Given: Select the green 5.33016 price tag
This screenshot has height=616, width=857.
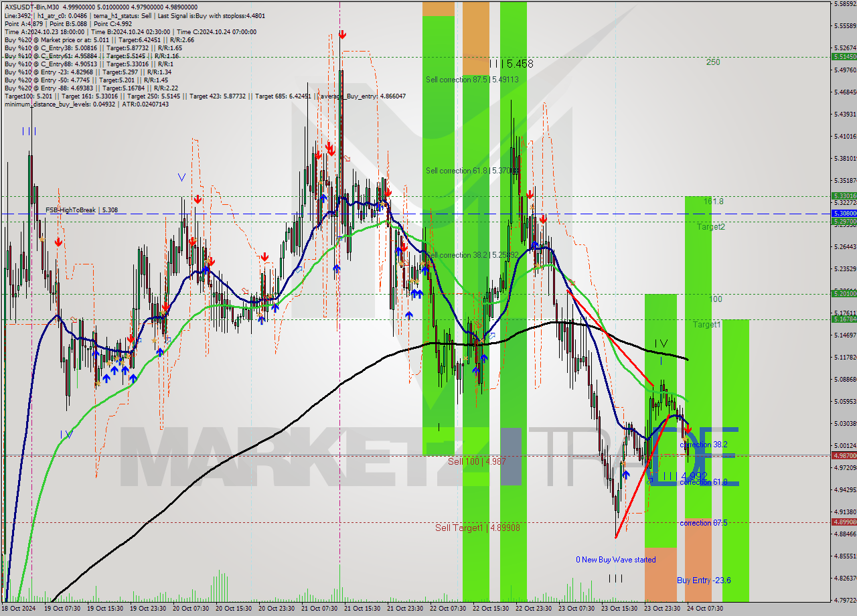Looking at the screenshot, I should pyautogui.click(x=844, y=196).
